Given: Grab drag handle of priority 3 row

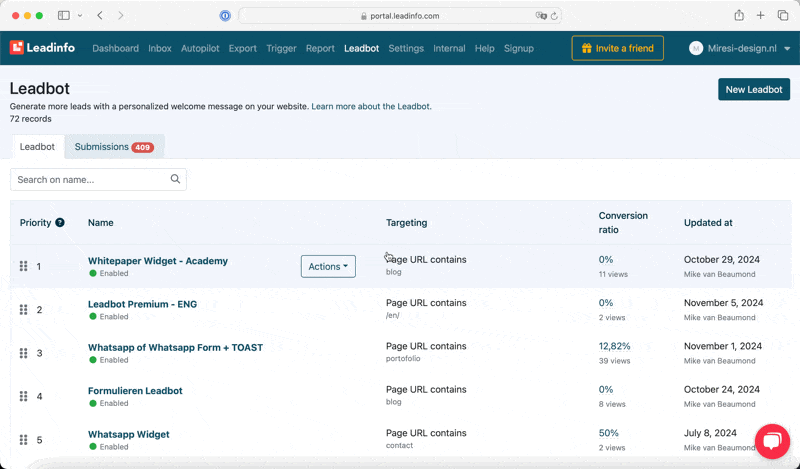Looking at the screenshot, I should (x=23, y=353).
